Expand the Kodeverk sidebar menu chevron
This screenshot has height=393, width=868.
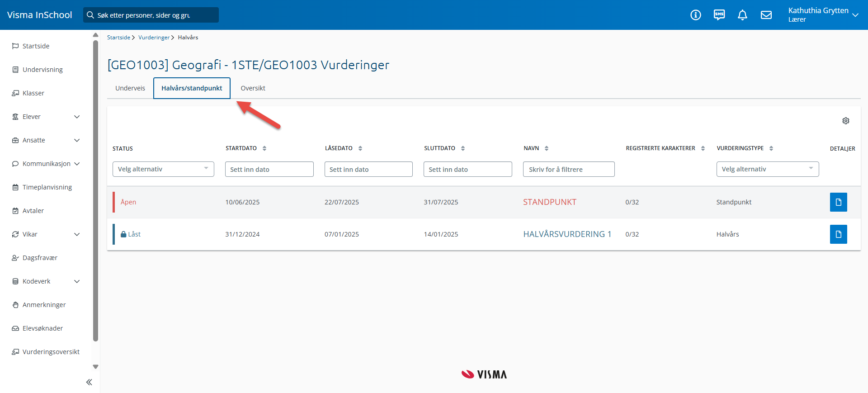77,281
